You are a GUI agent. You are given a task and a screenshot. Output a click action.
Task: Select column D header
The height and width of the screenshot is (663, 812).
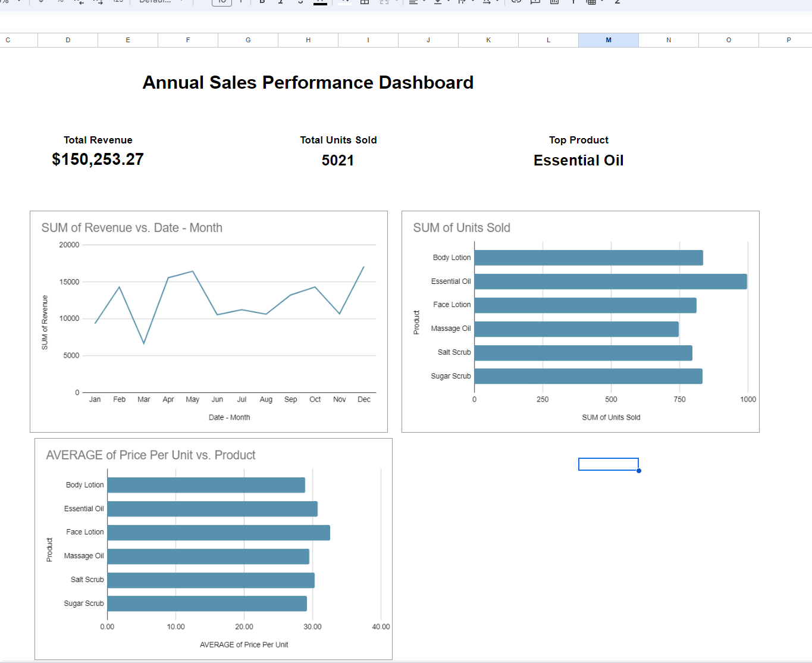[x=68, y=40]
